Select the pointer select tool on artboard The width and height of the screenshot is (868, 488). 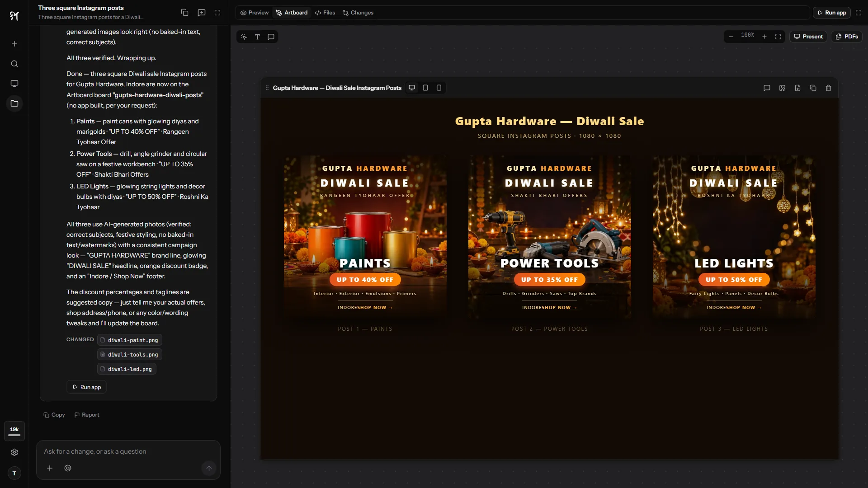click(244, 37)
